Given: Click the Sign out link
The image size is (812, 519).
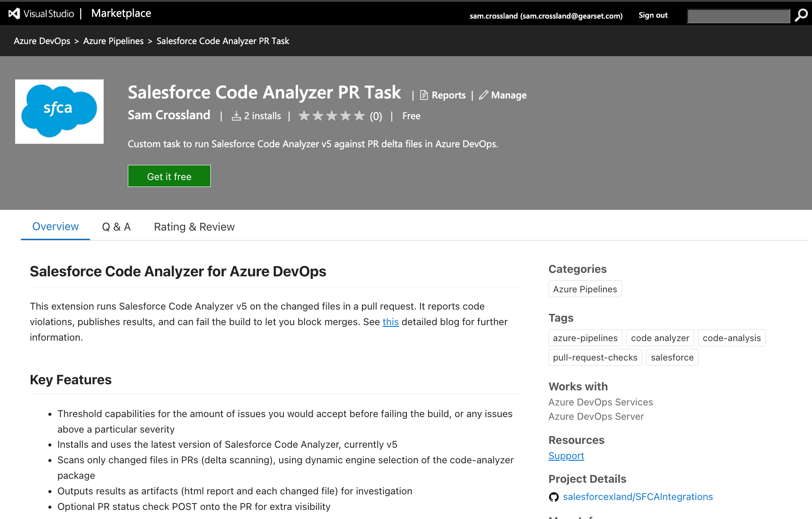Looking at the screenshot, I should tap(653, 15).
